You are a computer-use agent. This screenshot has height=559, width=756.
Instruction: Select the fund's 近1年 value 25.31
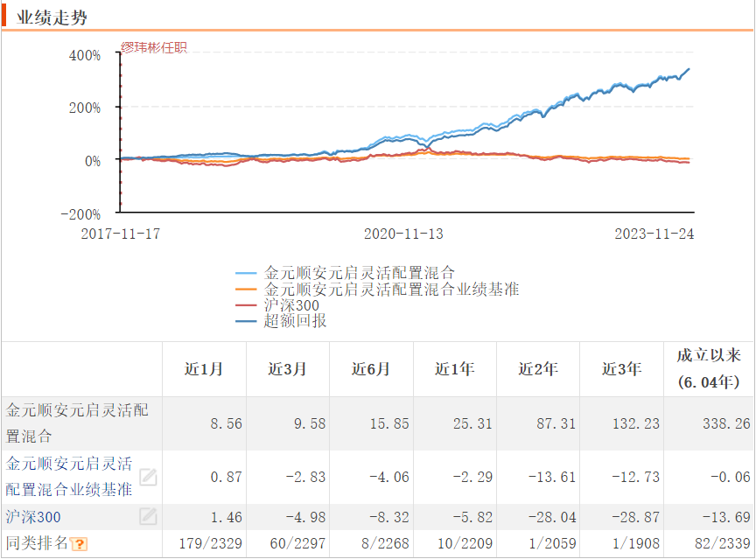coord(473,423)
